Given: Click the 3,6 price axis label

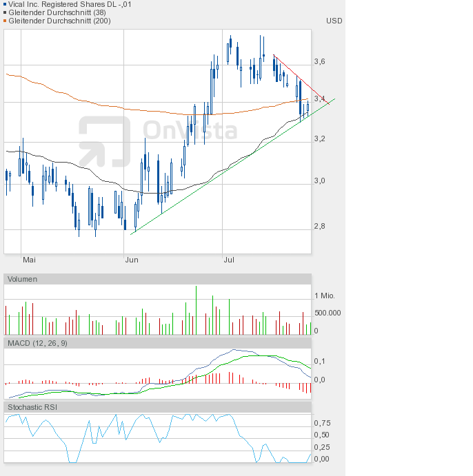Looking at the screenshot, I should [319, 62].
